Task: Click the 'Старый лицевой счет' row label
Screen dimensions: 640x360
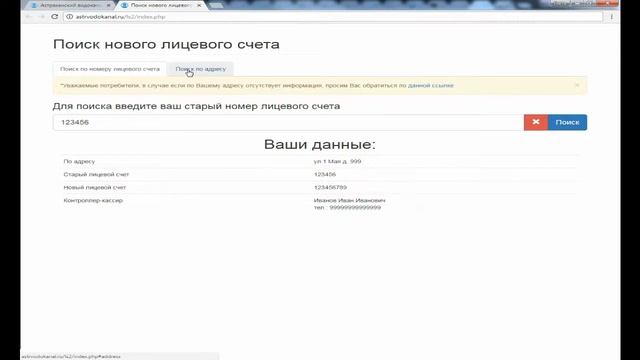Action: 96,174
